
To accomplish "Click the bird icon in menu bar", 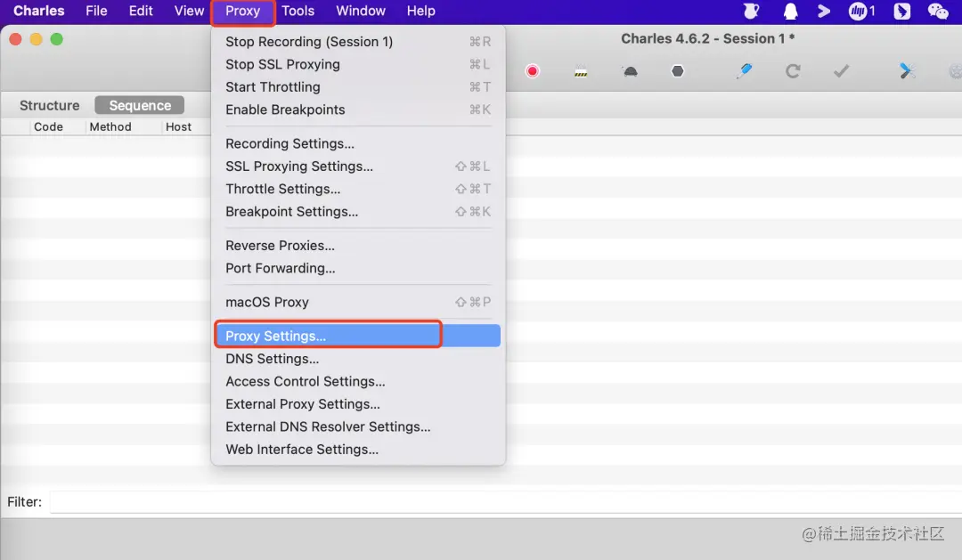I will tap(901, 11).
